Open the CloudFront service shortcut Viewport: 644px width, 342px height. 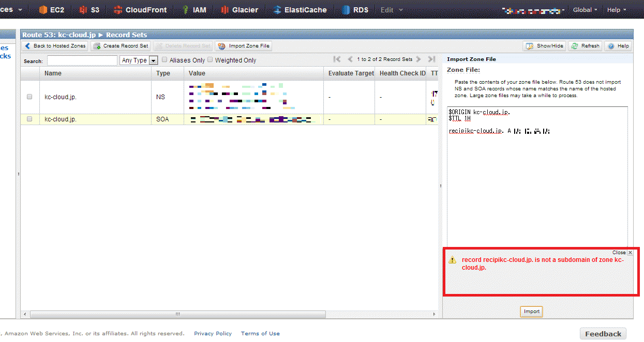pyautogui.click(x=140, y=9)
